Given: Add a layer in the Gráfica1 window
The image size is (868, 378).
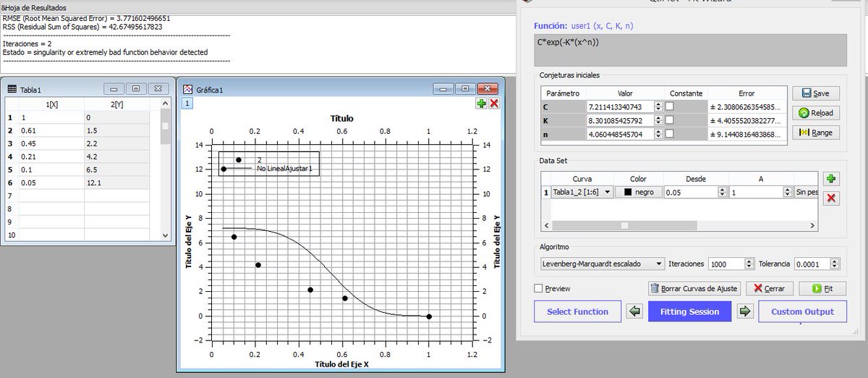Looking at the screenshot, I should (481, 104).
